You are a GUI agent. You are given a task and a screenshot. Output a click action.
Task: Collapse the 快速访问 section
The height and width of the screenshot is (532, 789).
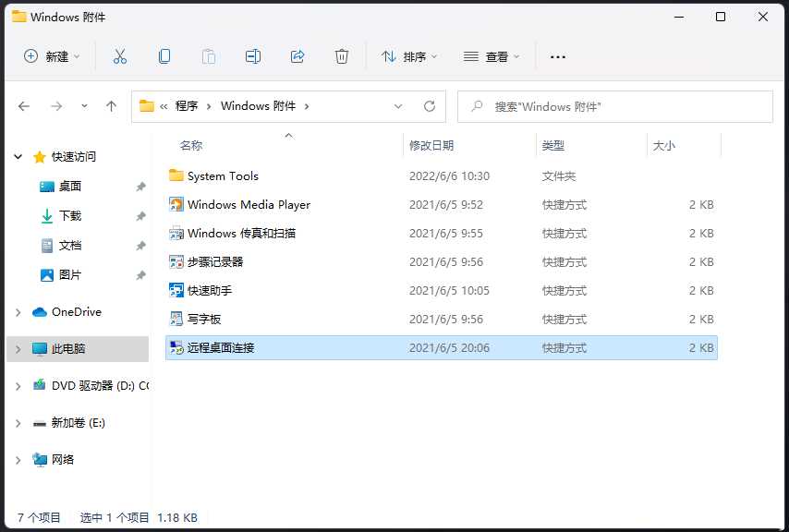point(18,157)
